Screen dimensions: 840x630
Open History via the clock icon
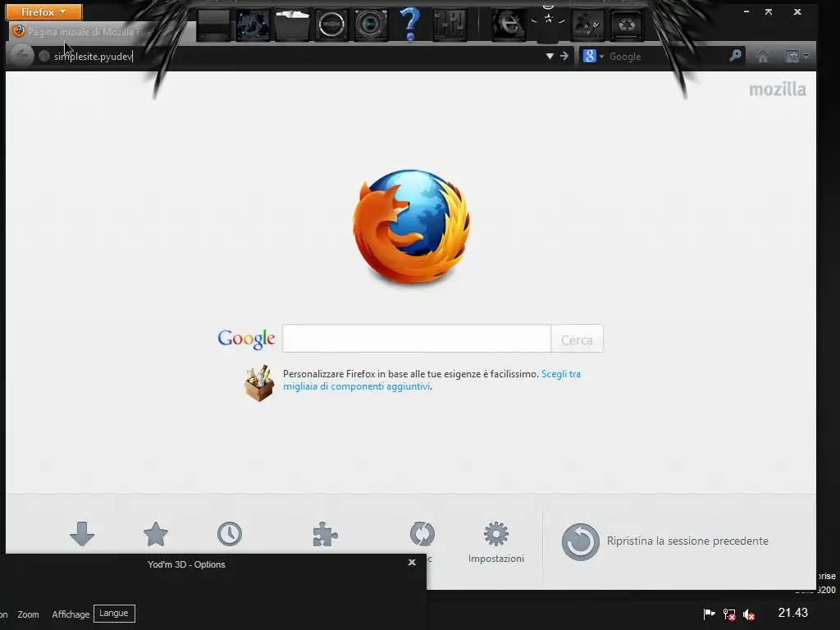pyautogui.click(x=230, y=534)
